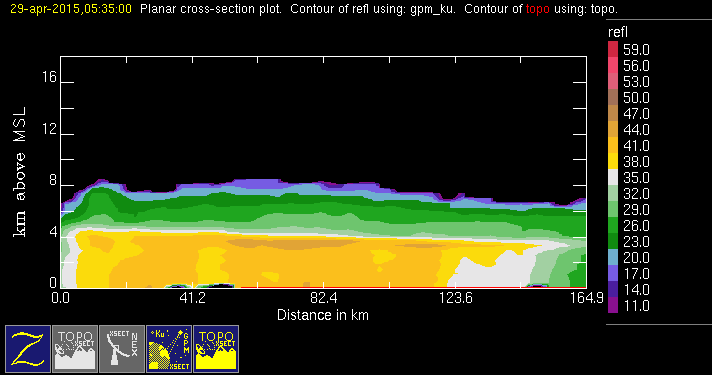
Task: Click the 11.0 purple legend swatch
Action: [x=613, y=305]
